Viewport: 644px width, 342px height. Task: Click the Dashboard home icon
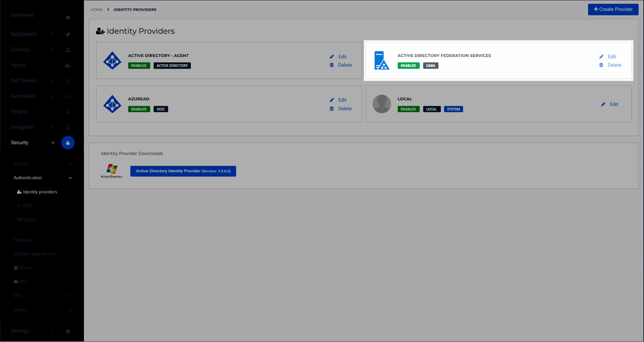[x=68, y=18]
